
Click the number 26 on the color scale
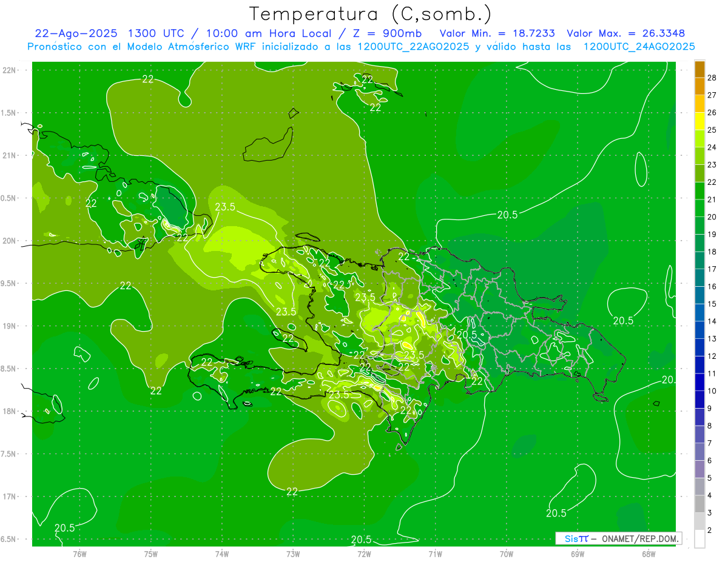[713, 113]
